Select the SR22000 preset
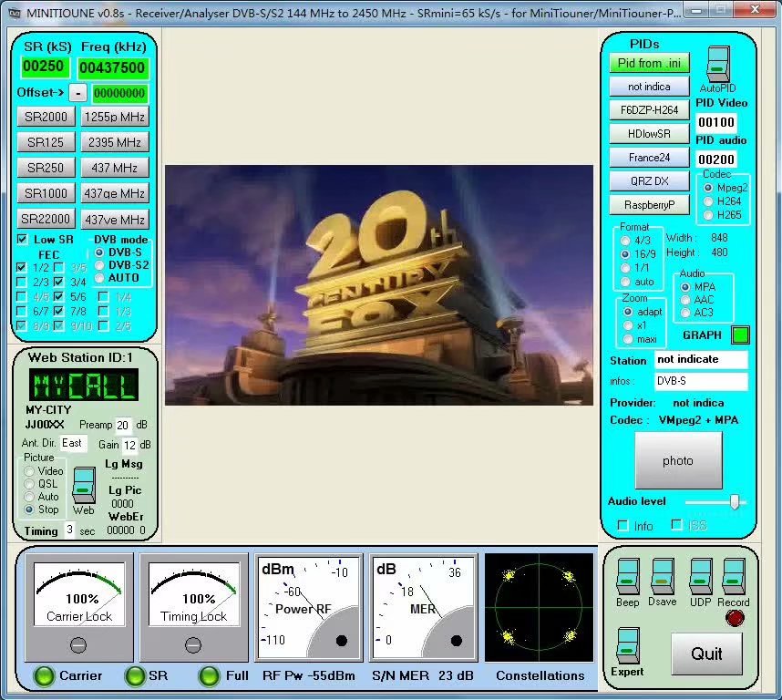Viewport: 782px width, 700px height. pos(46,219)
